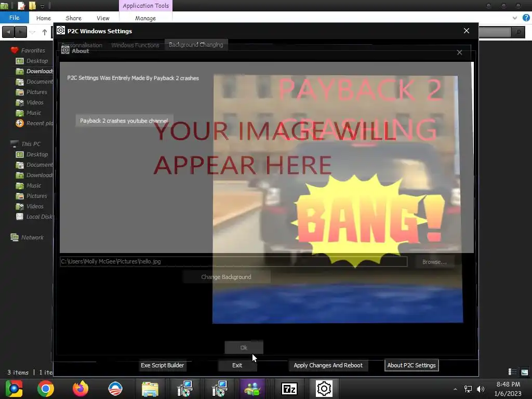532x399 pixels.
Task: Open Pictures under Favorites
Action: click(33, 92)
